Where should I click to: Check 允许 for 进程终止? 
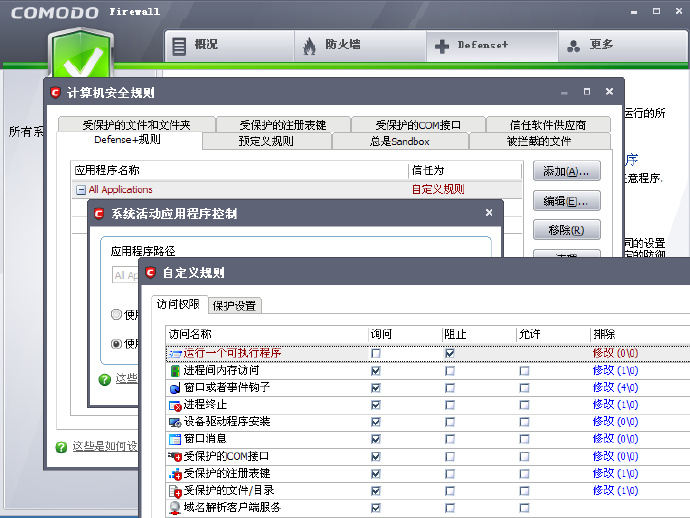(524, 405)
